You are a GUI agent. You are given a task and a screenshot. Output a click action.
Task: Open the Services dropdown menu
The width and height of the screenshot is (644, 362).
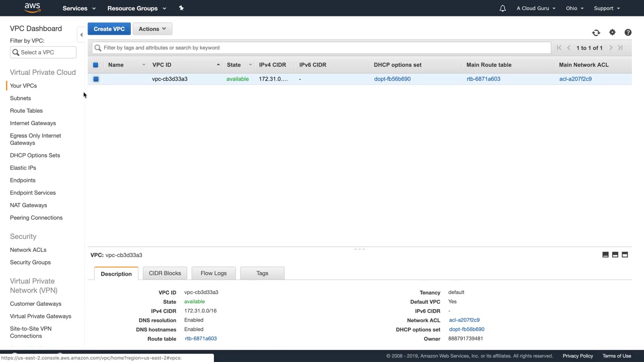(78, 8)
